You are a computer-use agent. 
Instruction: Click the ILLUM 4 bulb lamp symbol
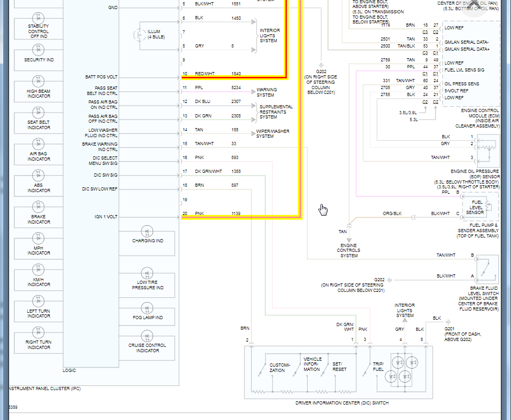point(140,35)
